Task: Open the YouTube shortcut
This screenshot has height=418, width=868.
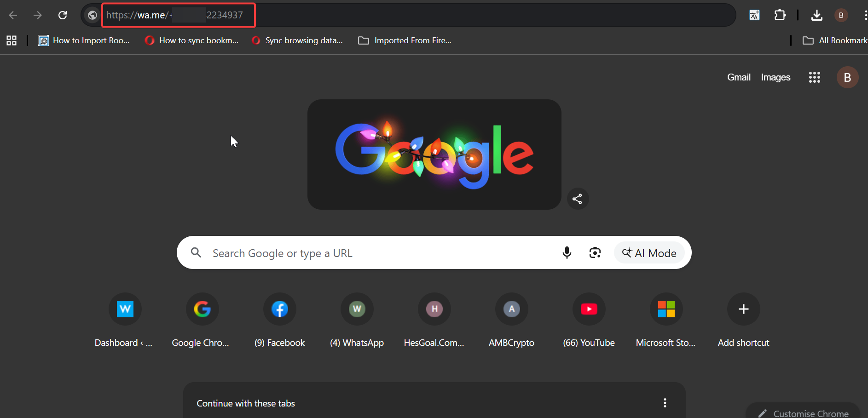Action: pos(589,321)
